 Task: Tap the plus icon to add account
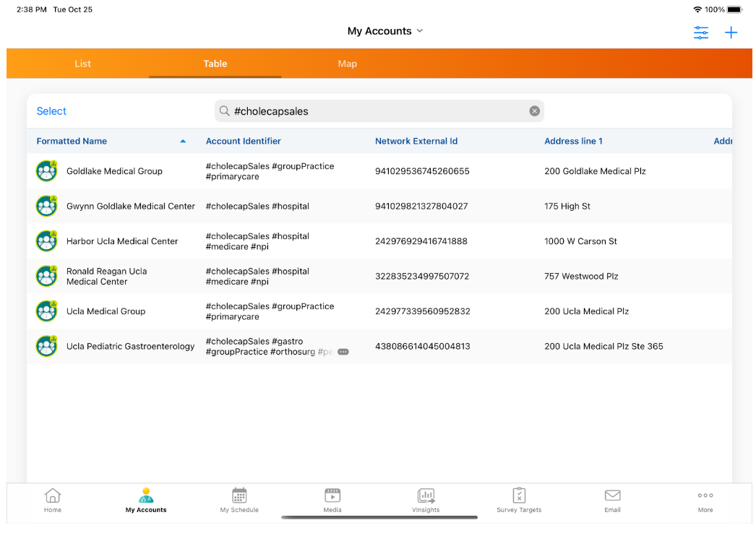(x=731, y=33)
